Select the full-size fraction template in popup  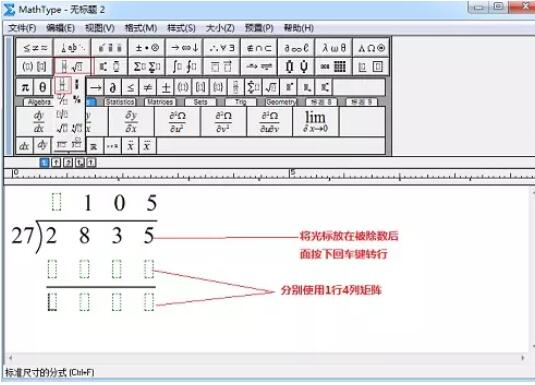click(62, 85)
